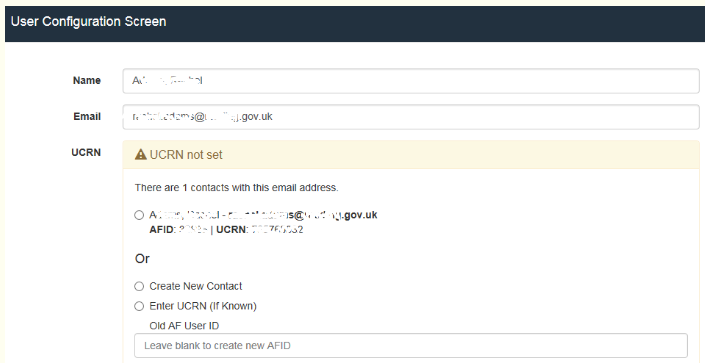Click the gov.uk domain in Email field
Image resolution: width=705 pixels, height=363 pixels.
[257, 117]
